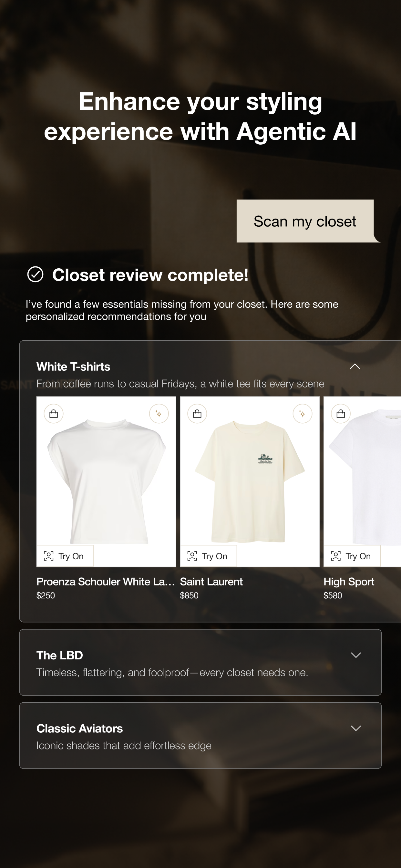Viewport: 401px width, 868px height.
Task: Expand The LBD section chevron
Action: tap(356, 655)
